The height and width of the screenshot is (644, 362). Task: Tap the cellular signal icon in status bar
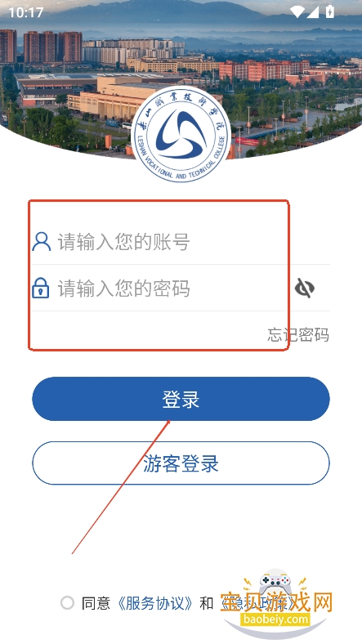point(313,12)
